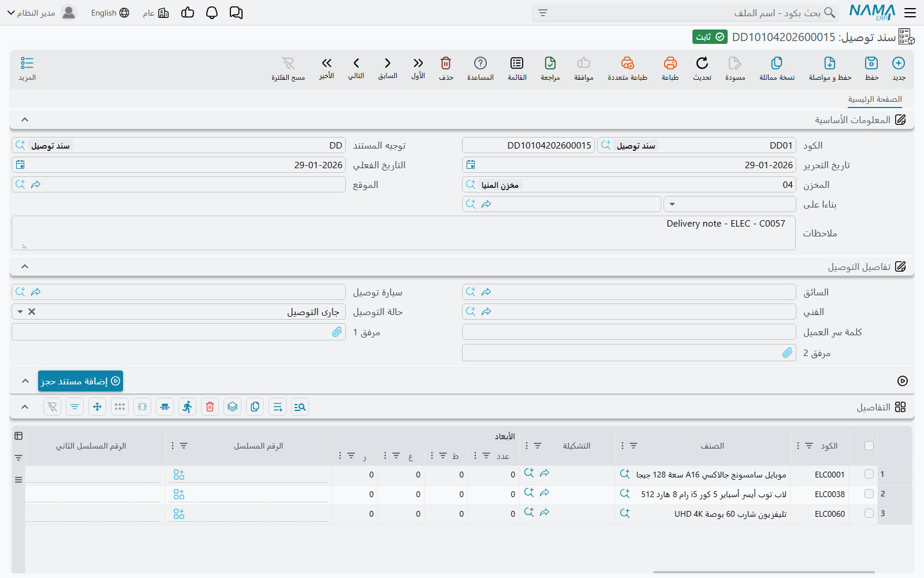Click إضافة مستند حجز button
Screen dimensions: 924x578
pyautogui.click(x=81, y=381)
